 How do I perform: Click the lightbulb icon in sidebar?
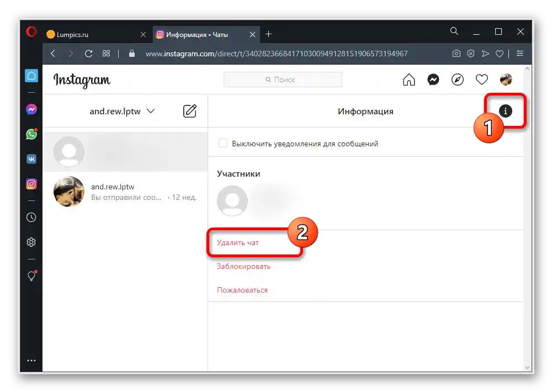coord(31,276)
